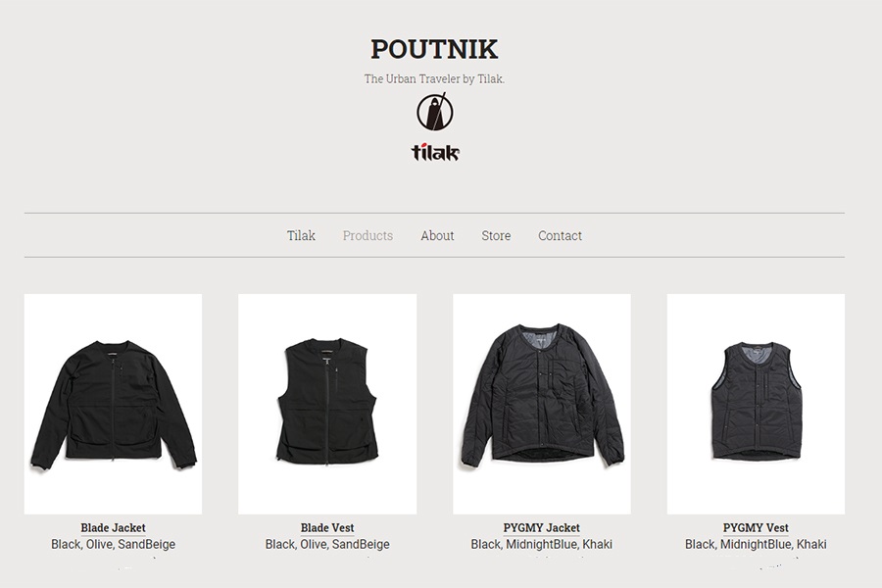Open the Store page
The height and width of the screenshot is (588, 882).
point(496,235)
